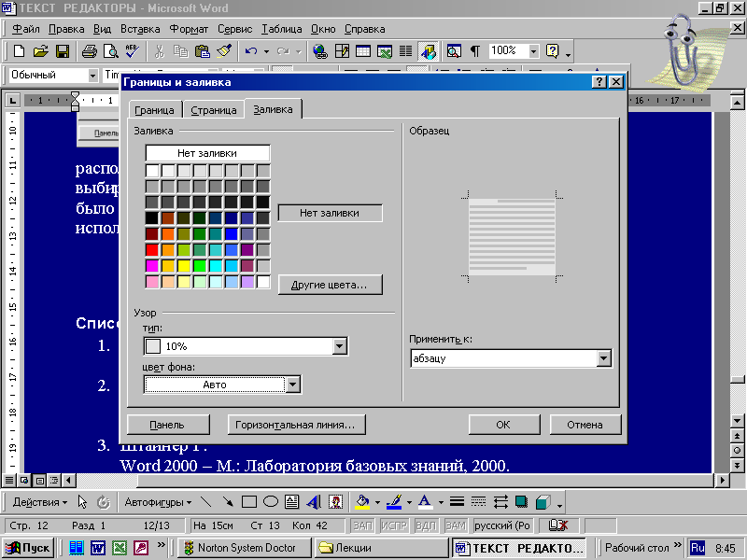Switch to the Страница tab
The height and width of the screenshot is (560, 747).
click(214, 110)
